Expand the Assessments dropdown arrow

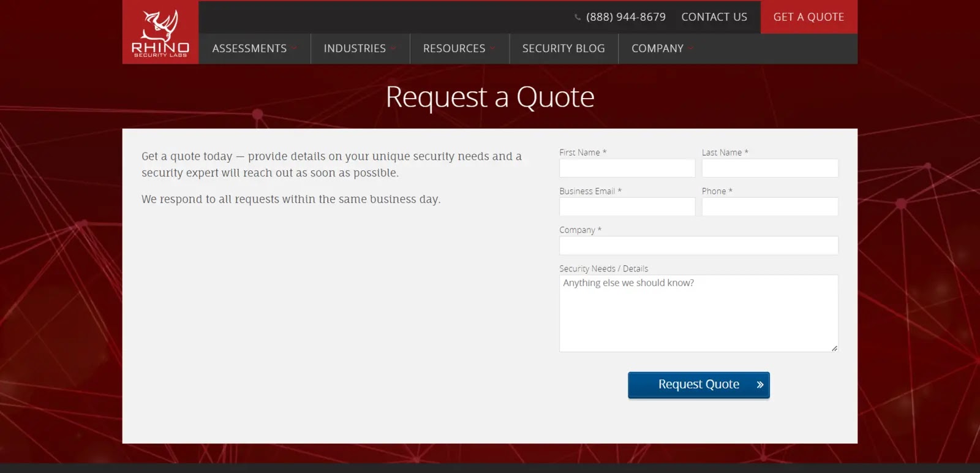(x=295, y=48)
